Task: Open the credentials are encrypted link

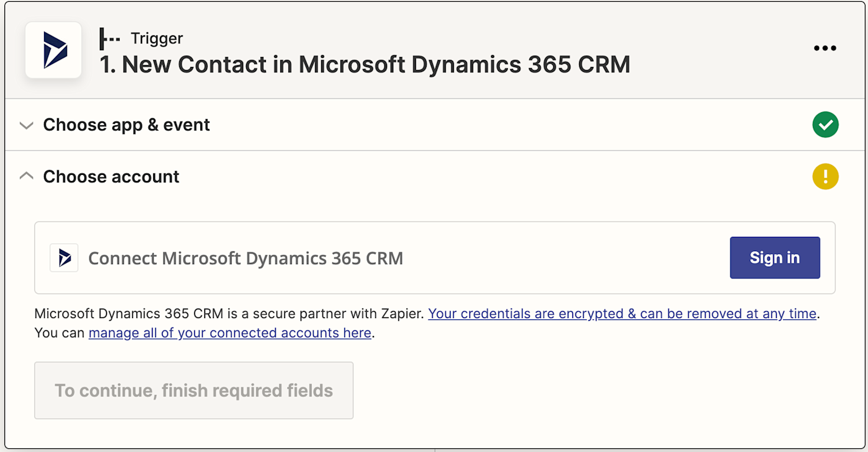Action: click(622, 314)
